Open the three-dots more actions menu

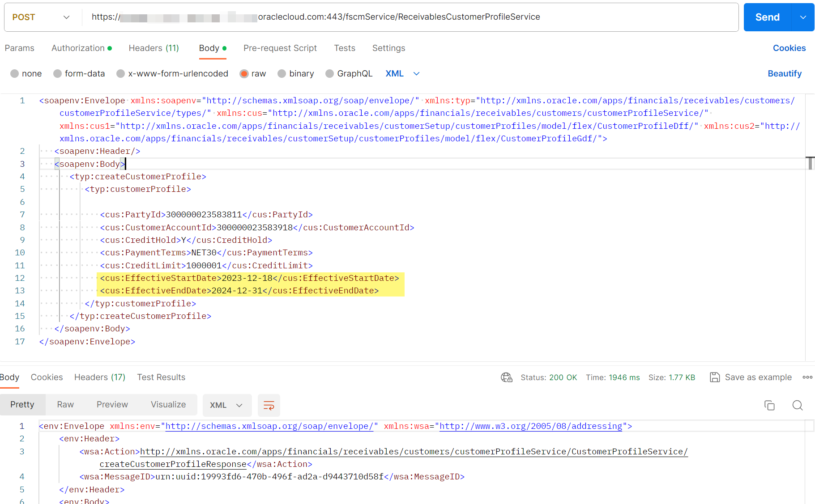[807, 377]
